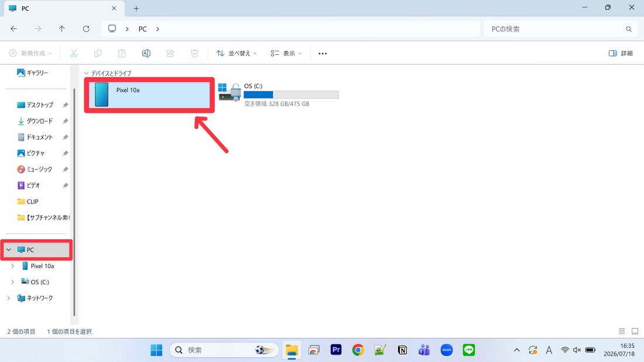The height and width of the screenshot is (362, 644).
Task: Switch to large icons view in status bar
Action: click(635, 331)
